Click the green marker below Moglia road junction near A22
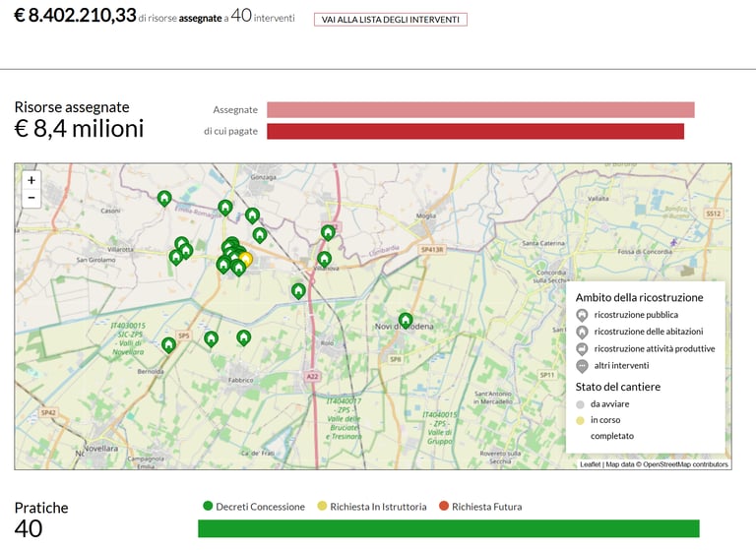Image resolution: width=756 pixels, height=550 pixels. click(x=328, y=233)
